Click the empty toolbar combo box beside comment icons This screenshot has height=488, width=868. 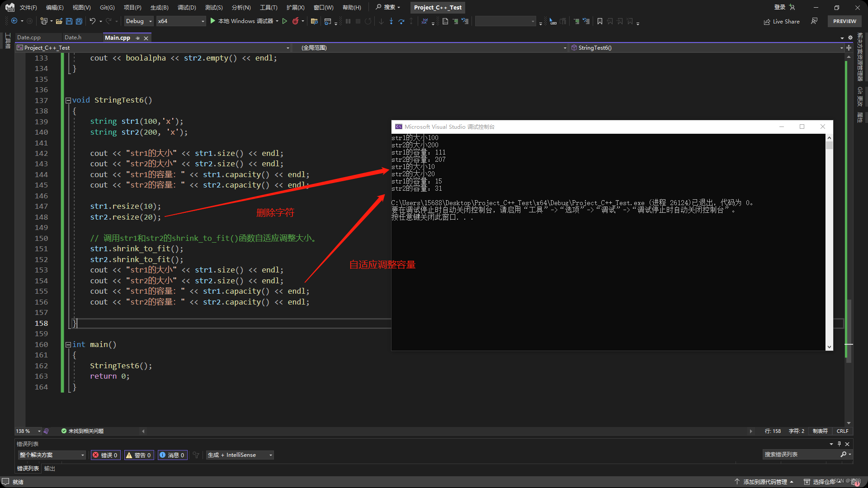coord(505,21)
